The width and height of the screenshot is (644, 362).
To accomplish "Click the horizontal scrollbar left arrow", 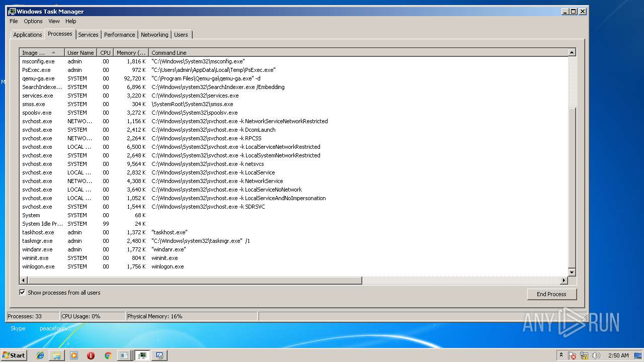I will [23, 280].
